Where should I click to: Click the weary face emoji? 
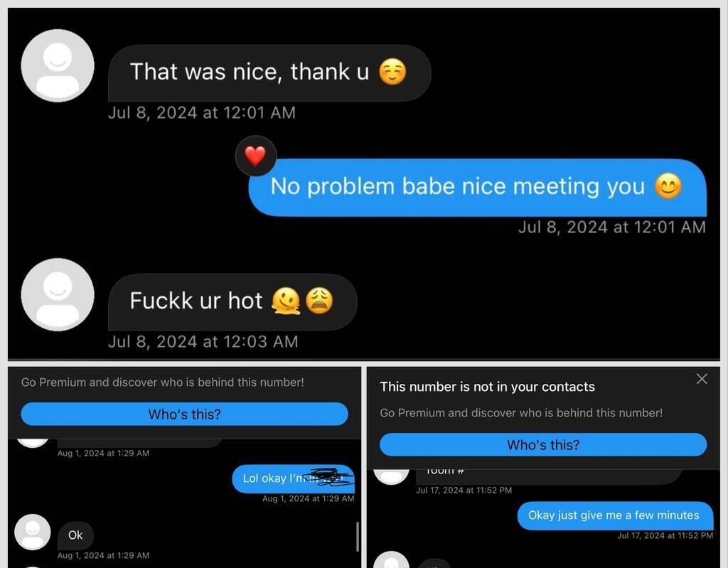(319, 301)
